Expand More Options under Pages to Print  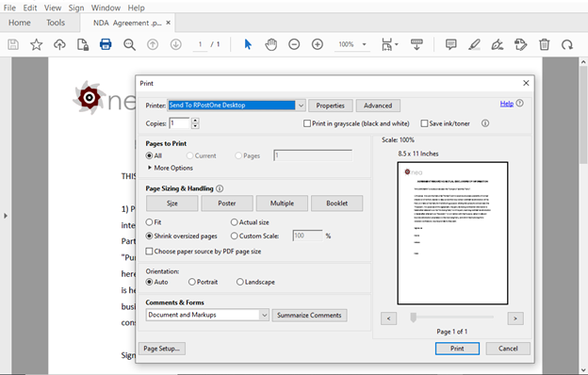[x=171, y=168]
